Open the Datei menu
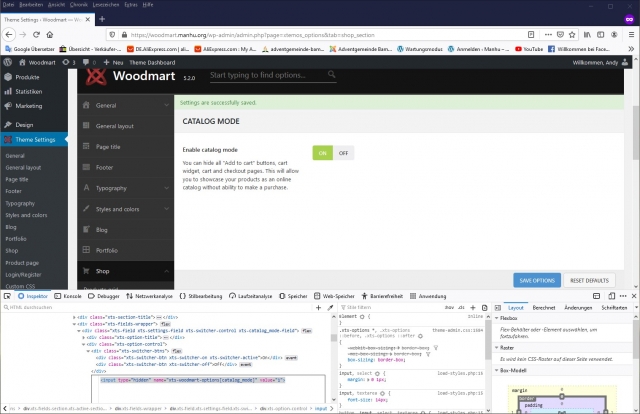640x414 pixels. click(8, 4)
